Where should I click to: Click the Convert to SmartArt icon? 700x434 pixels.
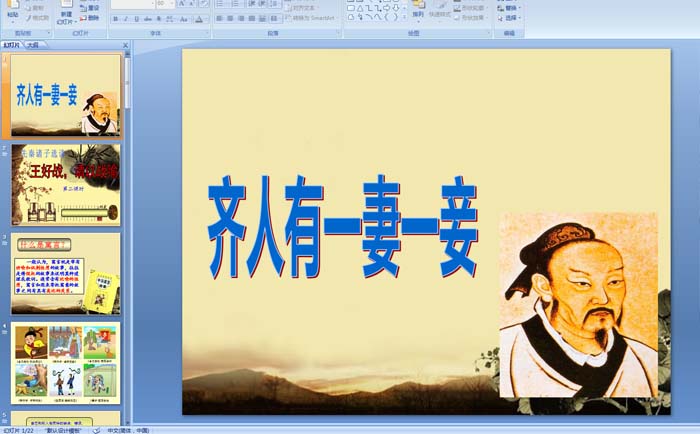point(288,18)
